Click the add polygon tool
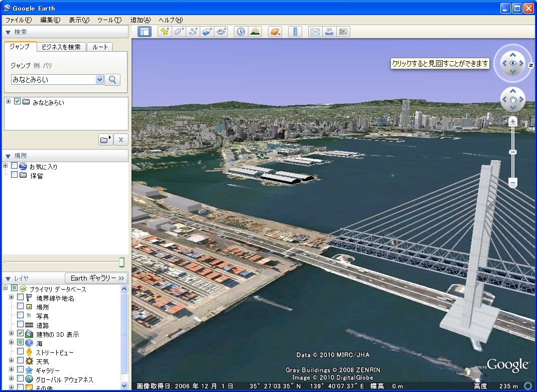 [x=179, y=32]
